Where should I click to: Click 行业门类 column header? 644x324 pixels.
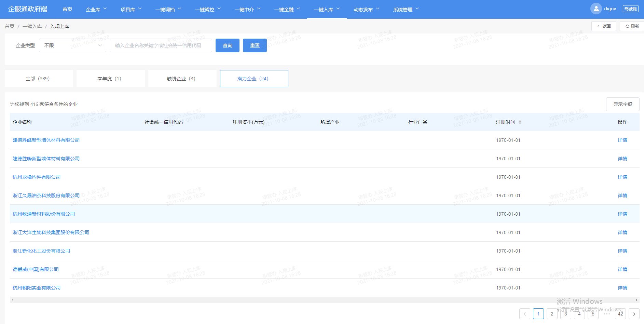tap(418, 122)
